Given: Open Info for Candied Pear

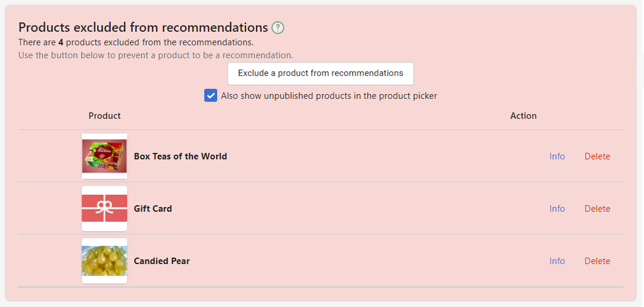Looking at the screenshot, I should click(x=557, y=261).
